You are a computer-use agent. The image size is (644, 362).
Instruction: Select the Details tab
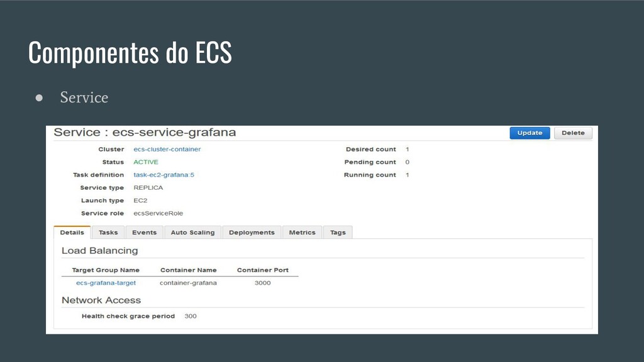[x=72, y=233]
